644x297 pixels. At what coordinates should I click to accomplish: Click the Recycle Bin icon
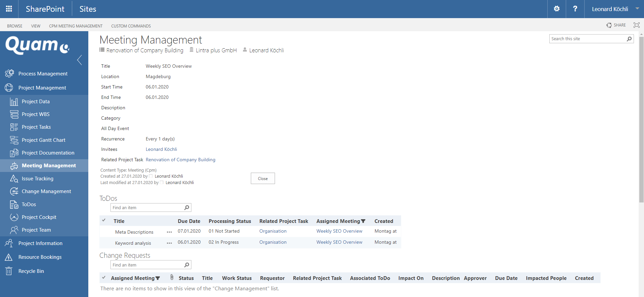tap(9, 271)
